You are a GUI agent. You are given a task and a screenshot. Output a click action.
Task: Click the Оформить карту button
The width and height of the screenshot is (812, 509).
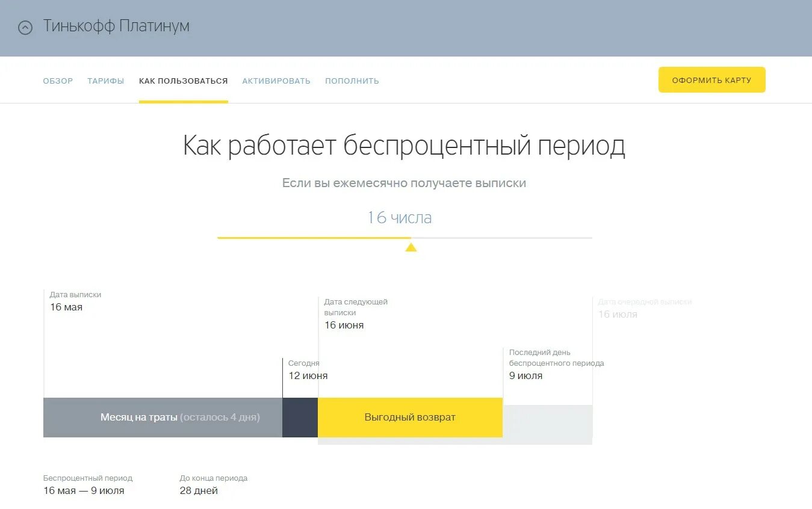pos(712,80)
